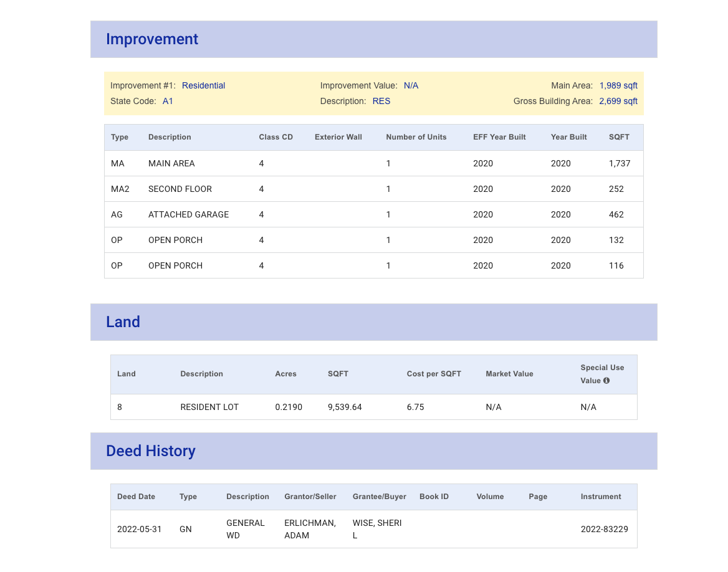Click the AG type cell
Image resolution: width=728 pixels, height=572 pixels.
coord(117,214)
